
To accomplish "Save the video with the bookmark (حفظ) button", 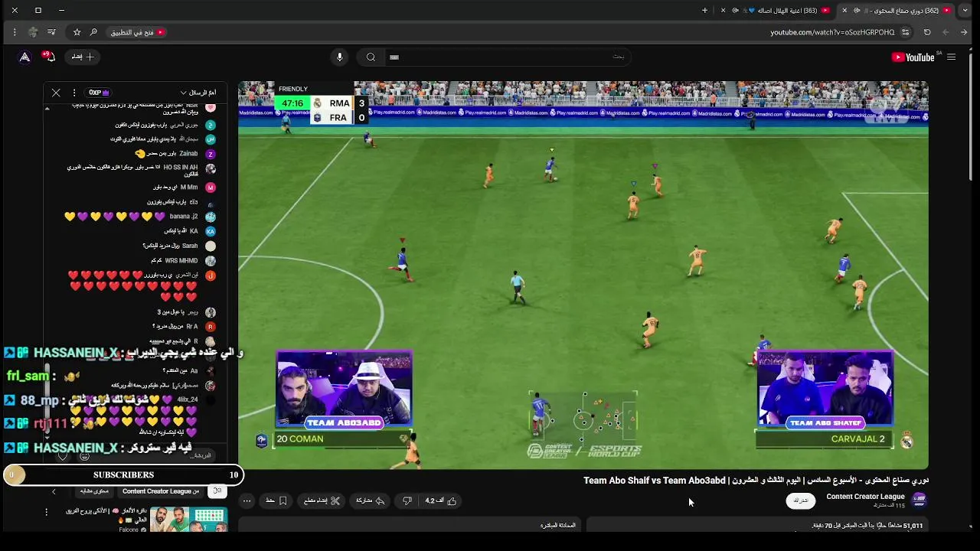I will 276,500.
